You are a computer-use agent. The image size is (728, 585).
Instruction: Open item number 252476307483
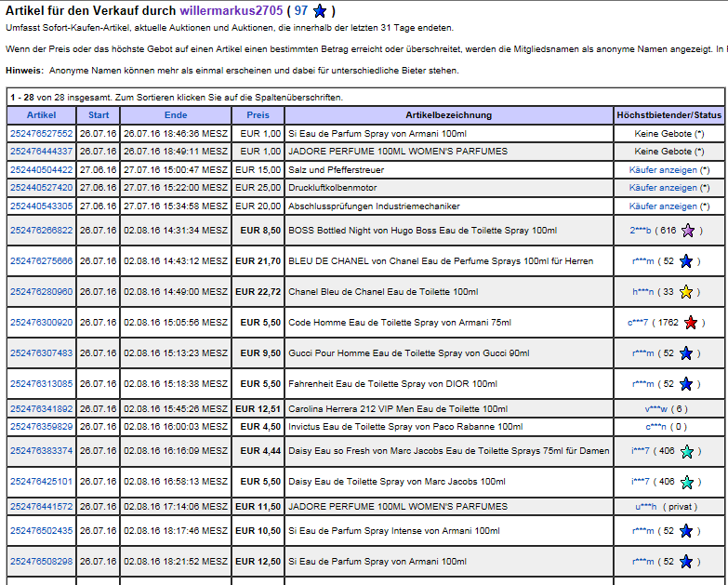point(41,352)
